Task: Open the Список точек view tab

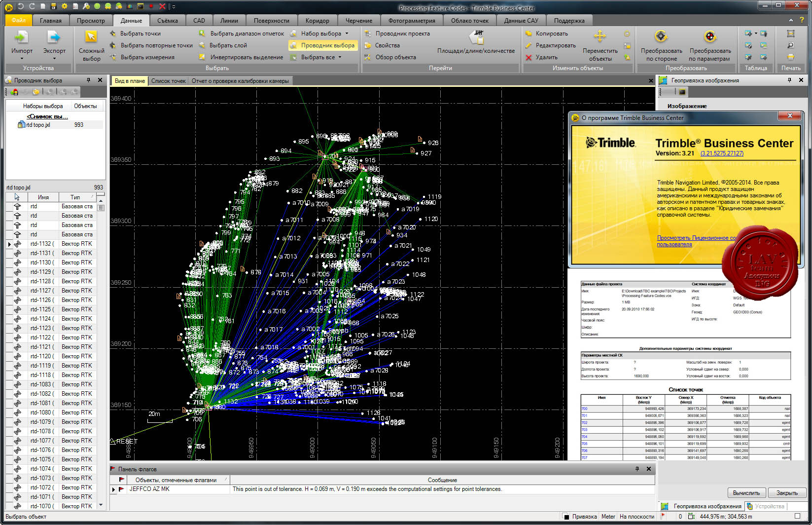Action: [169, 81]
